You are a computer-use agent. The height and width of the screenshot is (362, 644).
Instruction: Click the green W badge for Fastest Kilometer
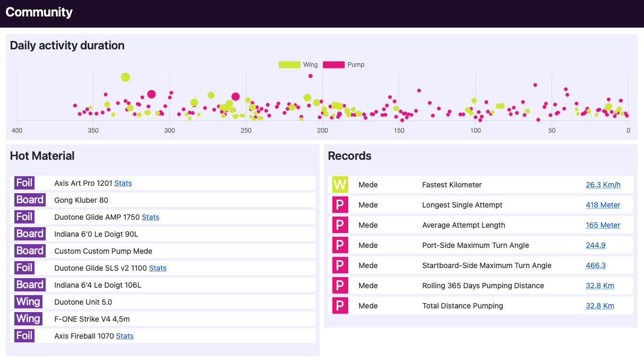(340, 185)
